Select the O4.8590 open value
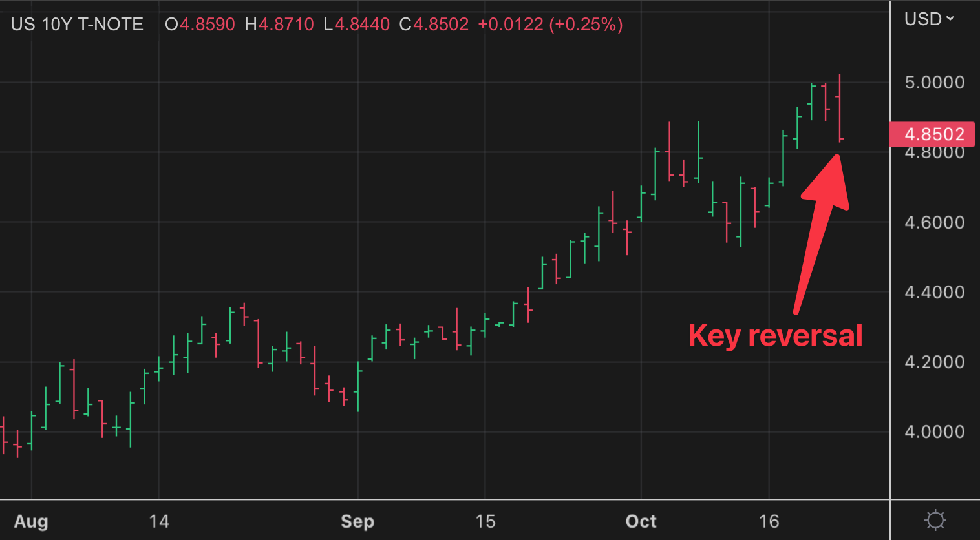This screenshot has height=540, width=980. pyautogui.click(x=200, y=24)
